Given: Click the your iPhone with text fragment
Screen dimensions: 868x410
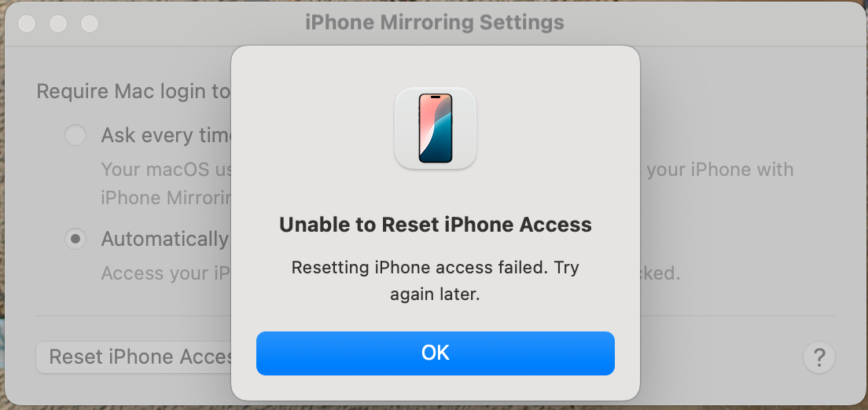Looking at the screenshot, I should click(720, 170).
